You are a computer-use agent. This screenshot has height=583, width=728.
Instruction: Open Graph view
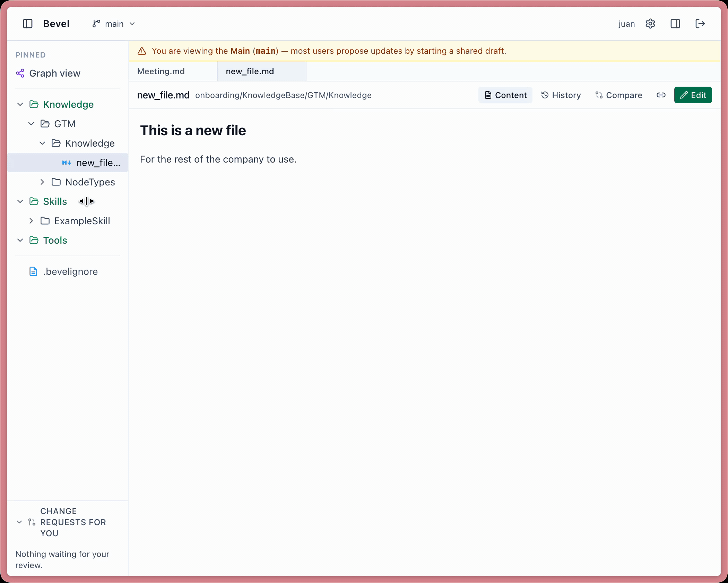point(68,73)
